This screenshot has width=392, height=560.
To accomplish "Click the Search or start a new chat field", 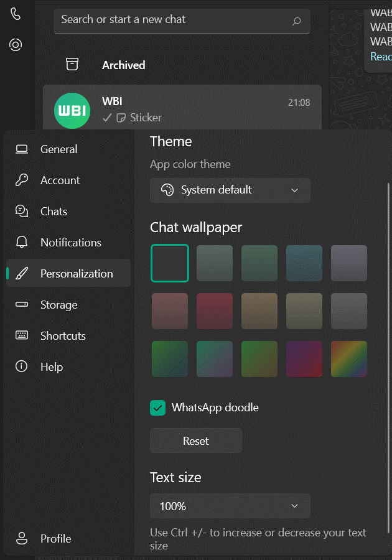I will 182,21.
